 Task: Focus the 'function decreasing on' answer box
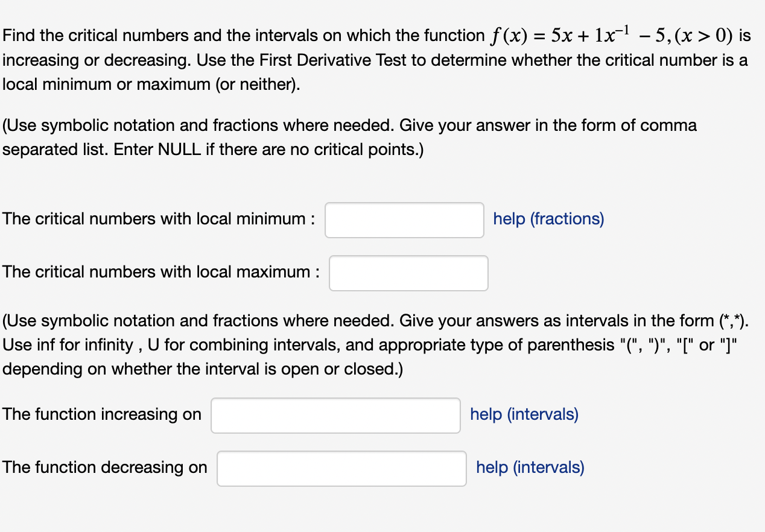point(341,469)
